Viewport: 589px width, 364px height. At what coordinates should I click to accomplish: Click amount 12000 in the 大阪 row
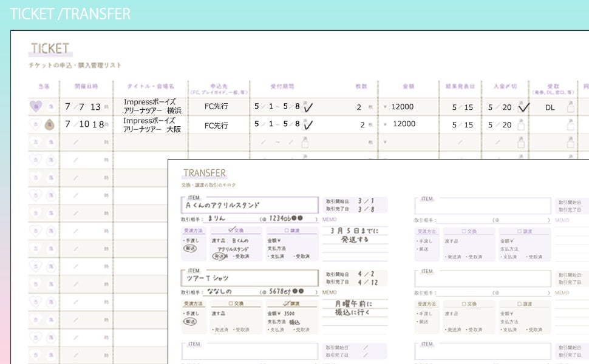(404, 124)
